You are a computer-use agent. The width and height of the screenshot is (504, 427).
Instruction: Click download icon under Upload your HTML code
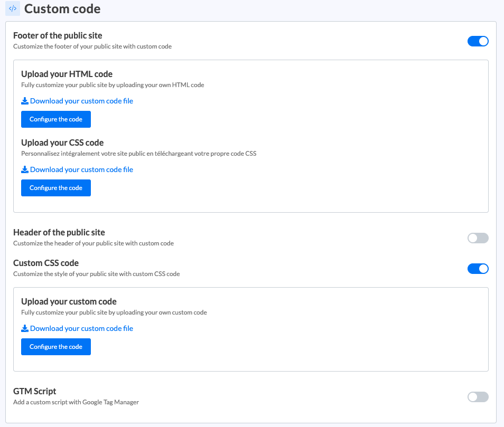click(25, 101)
